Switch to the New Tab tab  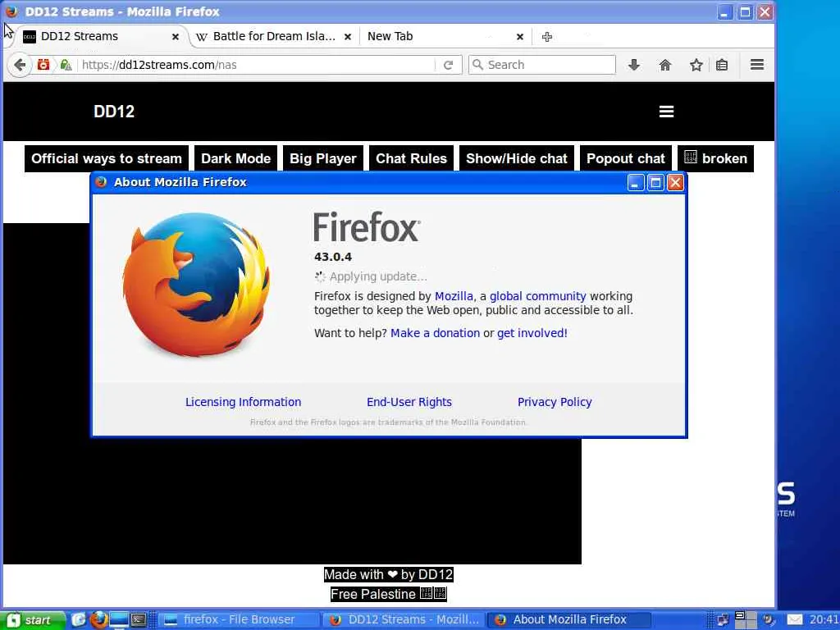pos(445,36)
